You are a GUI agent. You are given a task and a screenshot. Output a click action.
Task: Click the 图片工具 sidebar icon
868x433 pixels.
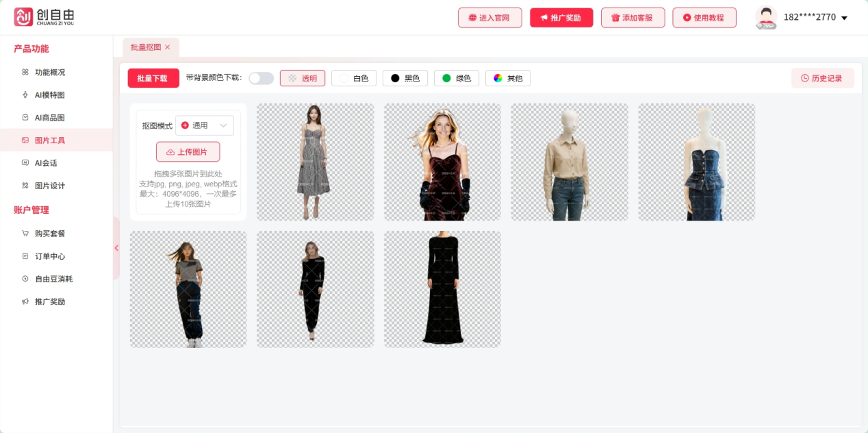pyautogui.click(x=25, y=140)
